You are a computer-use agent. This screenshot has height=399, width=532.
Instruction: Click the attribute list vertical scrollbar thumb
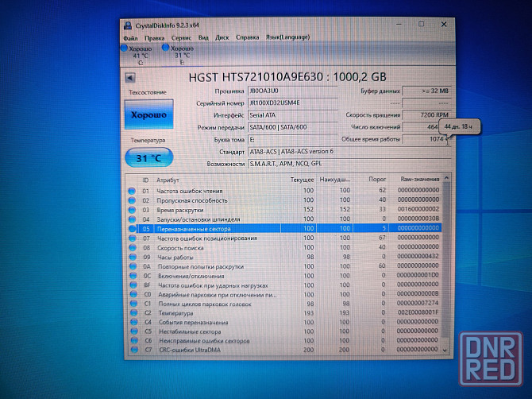(446, 260)
